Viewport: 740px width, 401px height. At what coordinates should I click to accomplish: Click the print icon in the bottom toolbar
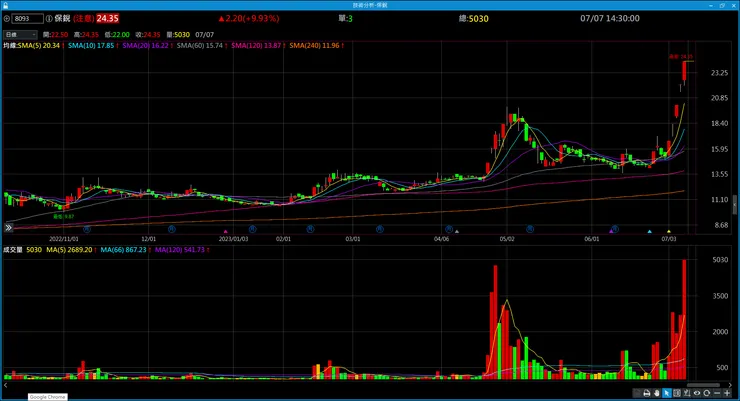(x=647, y=393)
